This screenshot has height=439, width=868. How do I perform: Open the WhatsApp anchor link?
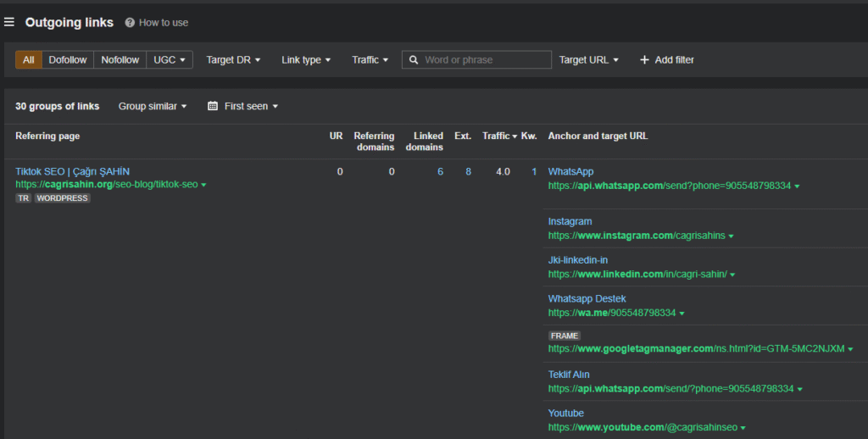coord(570,171)
